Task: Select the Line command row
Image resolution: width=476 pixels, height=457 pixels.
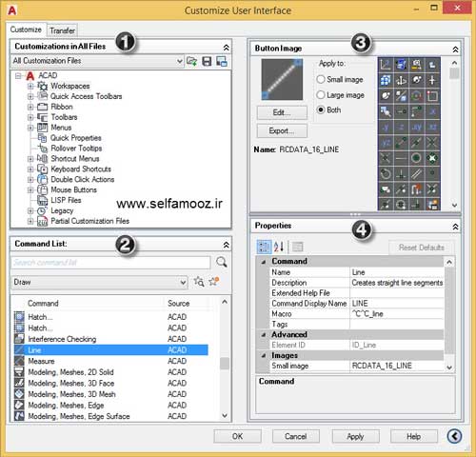Action: click(111, 350)
